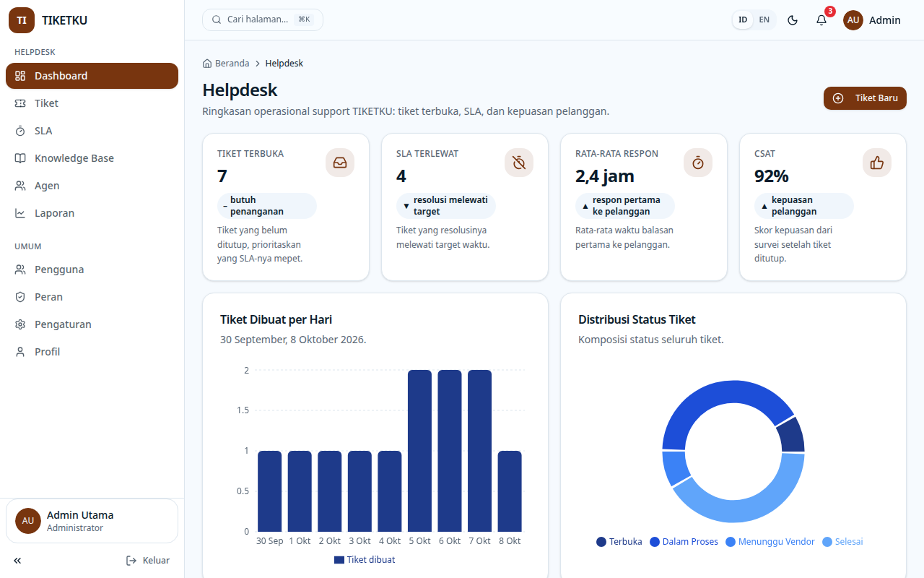Viewport: 924px width, 578px height.
Task: Click the Laporan chart icon
Action: (x=20, y=213)
